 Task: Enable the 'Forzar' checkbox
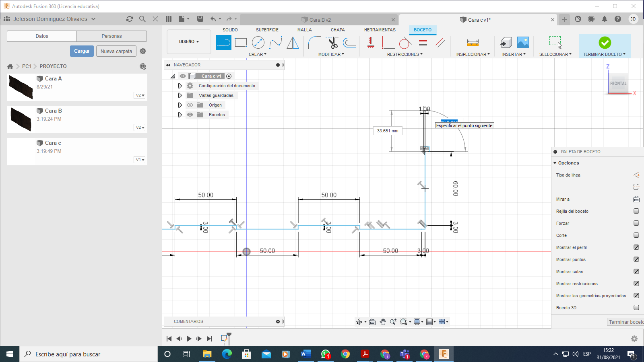[x=636, y=223]
